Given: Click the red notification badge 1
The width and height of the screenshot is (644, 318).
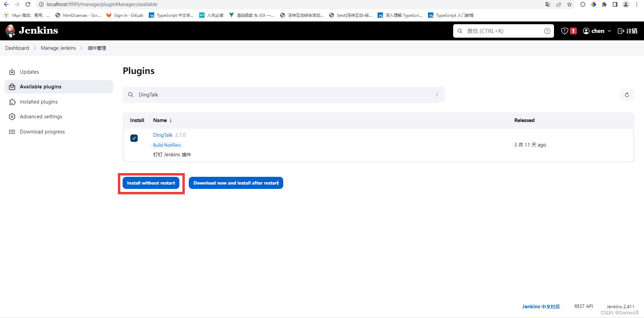Looking at the screenshot, I should pyautogui.click(x=573, y=31).
